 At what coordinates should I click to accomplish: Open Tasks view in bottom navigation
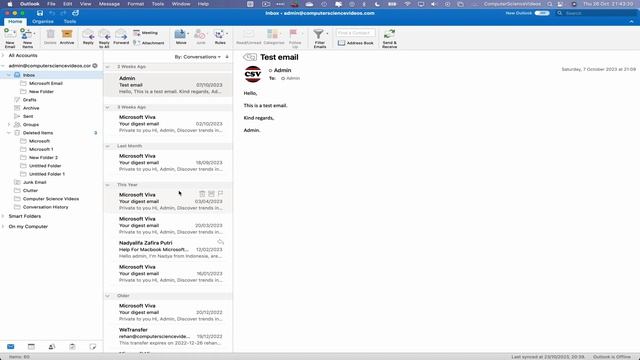(72, 347)
